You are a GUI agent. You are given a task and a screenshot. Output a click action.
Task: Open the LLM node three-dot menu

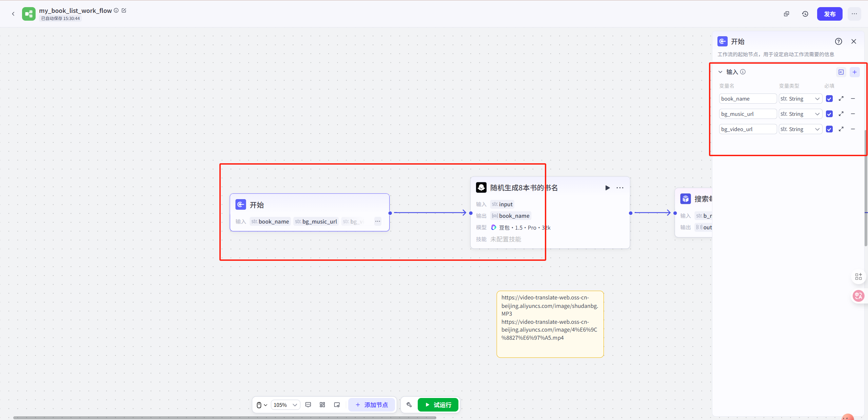click(x=620, y=188)
